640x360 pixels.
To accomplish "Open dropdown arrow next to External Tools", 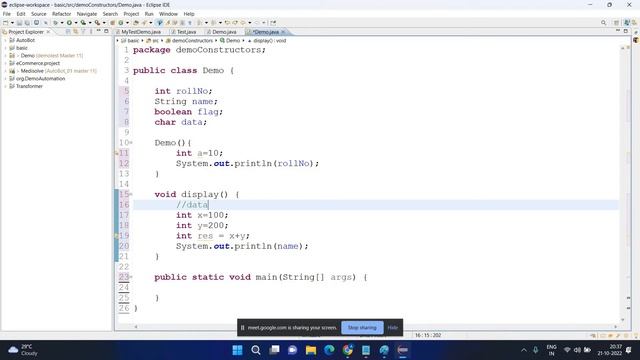I will [104, 23].
